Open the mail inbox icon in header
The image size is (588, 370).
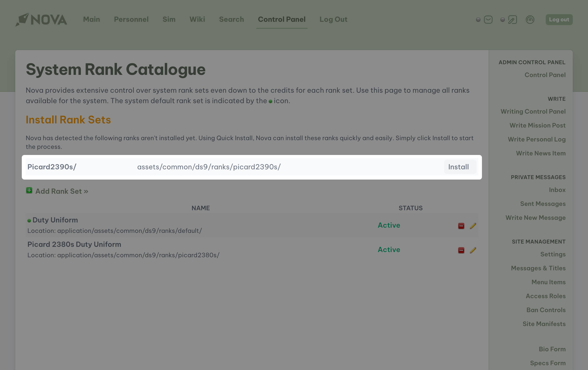(x=488, y=20)
